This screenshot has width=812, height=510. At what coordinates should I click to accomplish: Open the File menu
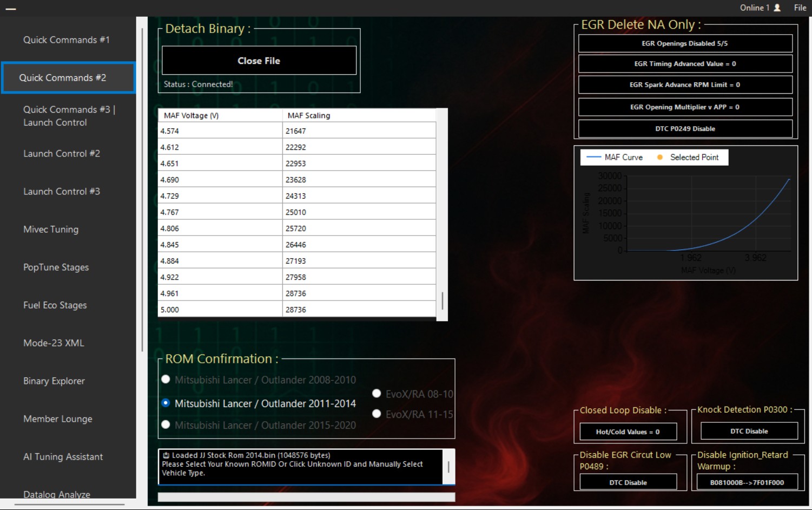[800, 8]
